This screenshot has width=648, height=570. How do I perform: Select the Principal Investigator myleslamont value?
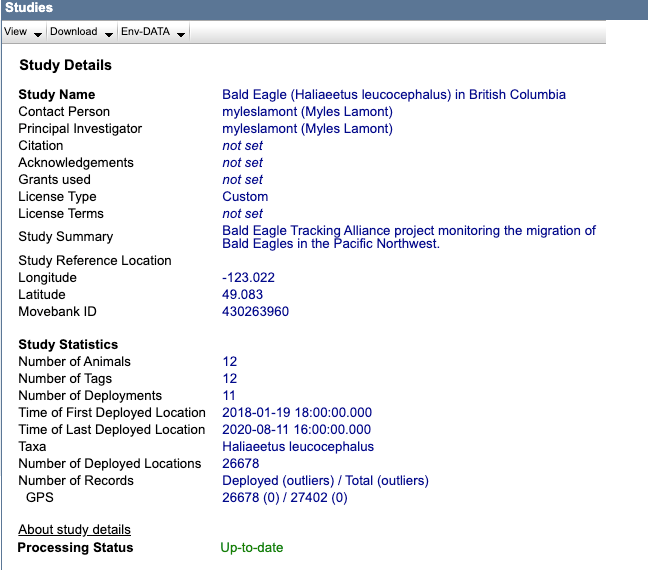(x=307, y=129)
